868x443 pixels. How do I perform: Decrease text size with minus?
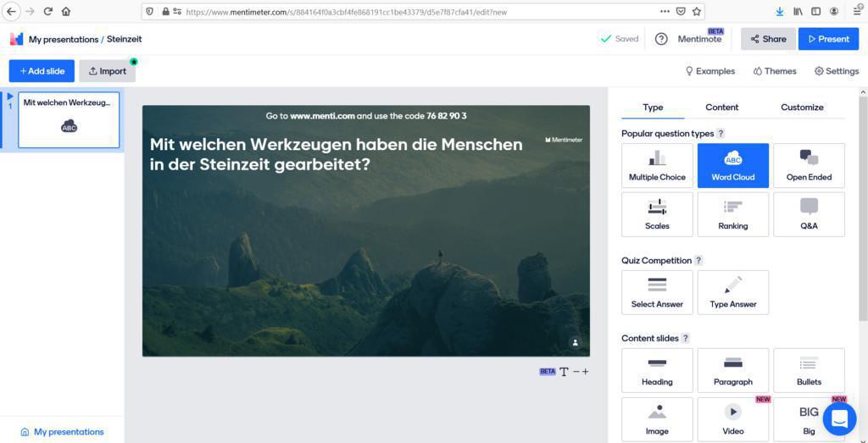[576, 372]
